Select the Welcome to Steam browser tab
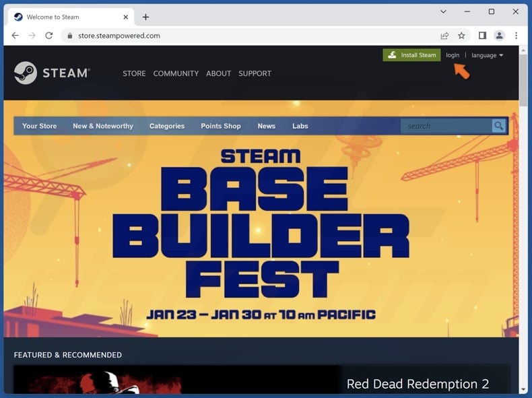Viewport: 532px width, 398px height. [71, 17]
